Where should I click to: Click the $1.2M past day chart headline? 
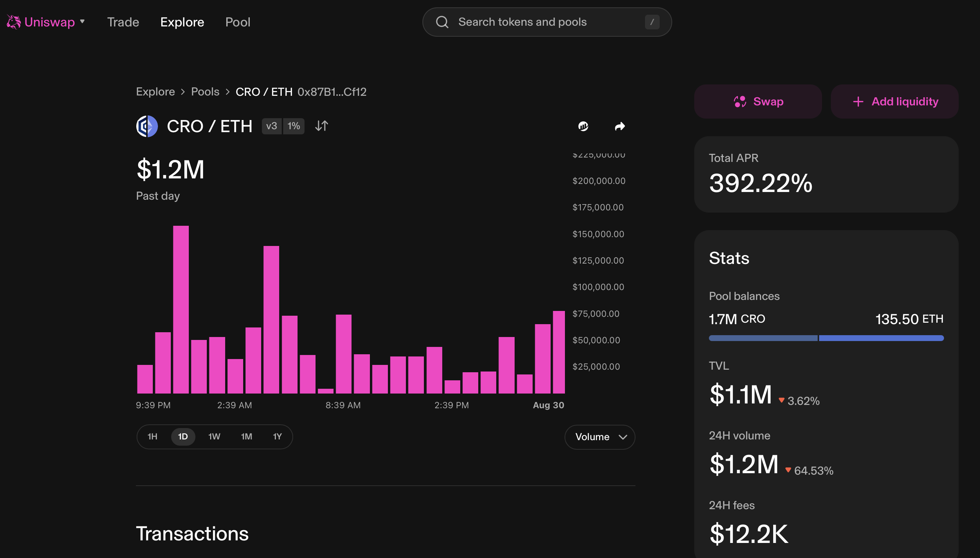[170, 169]
